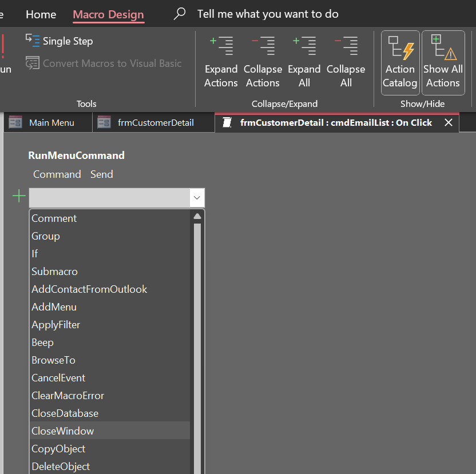The height and width of the screenshot is (474, 476).
Task: Choose AddContactFromOutlook from the list
Action: pyautogui.click(x=110, y=289)
